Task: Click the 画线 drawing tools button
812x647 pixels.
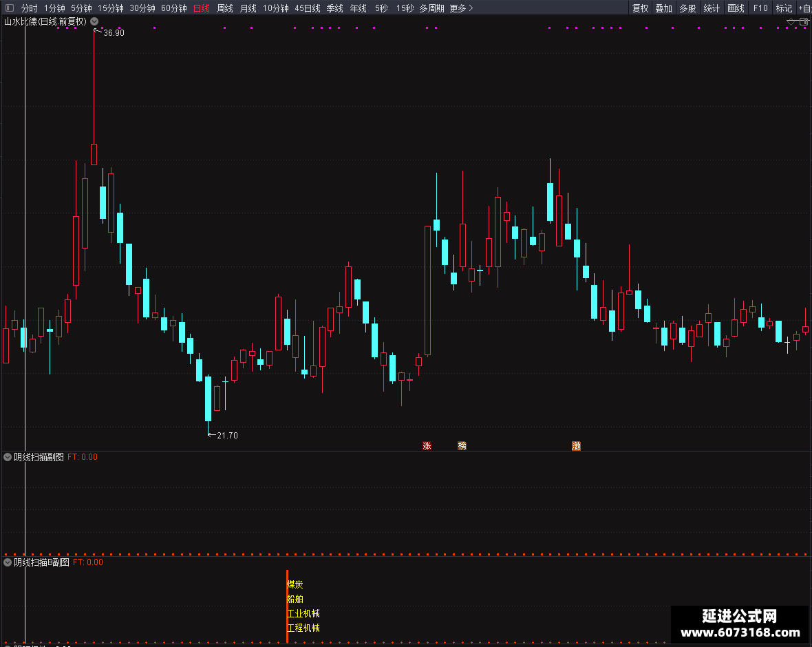Action: point(736,8)
